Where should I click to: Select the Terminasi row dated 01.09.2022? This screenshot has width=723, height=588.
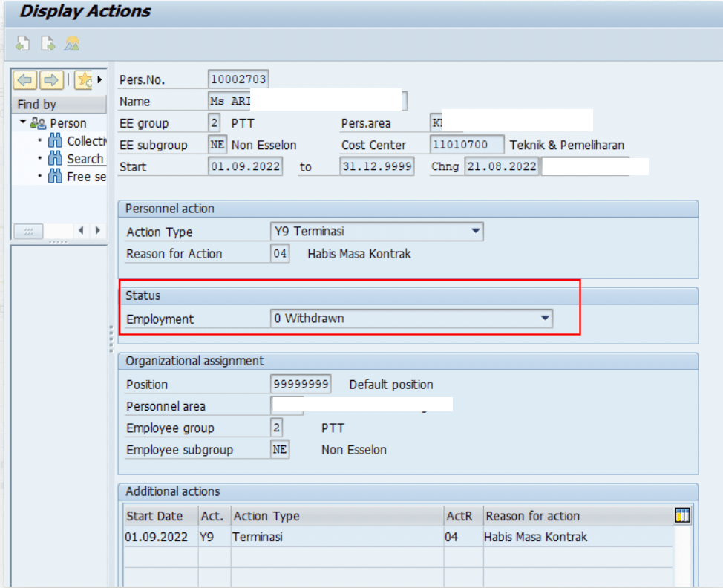point(257,537)
